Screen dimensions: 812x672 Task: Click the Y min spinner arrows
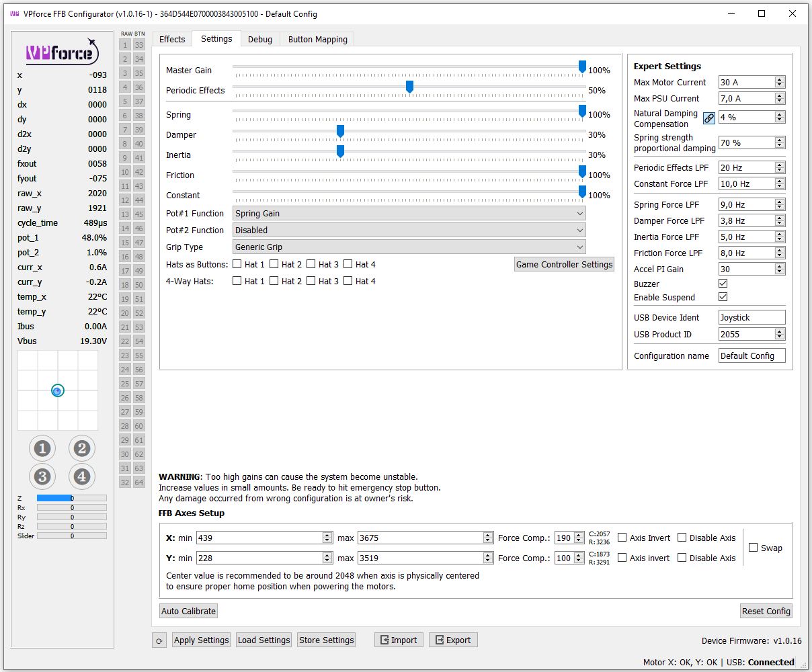coord(327,558)
